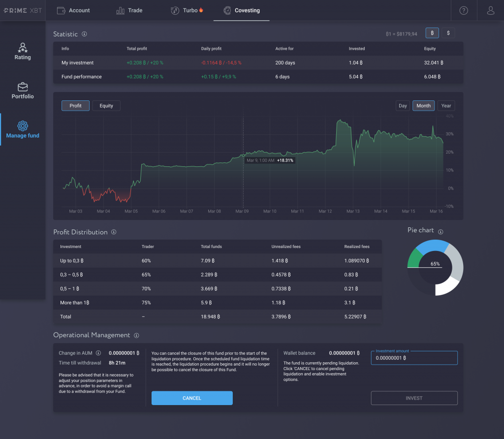The width and height of the screenshot is (504, 439).
Task: Switch to the Trade tab
Action: (129, 10)
